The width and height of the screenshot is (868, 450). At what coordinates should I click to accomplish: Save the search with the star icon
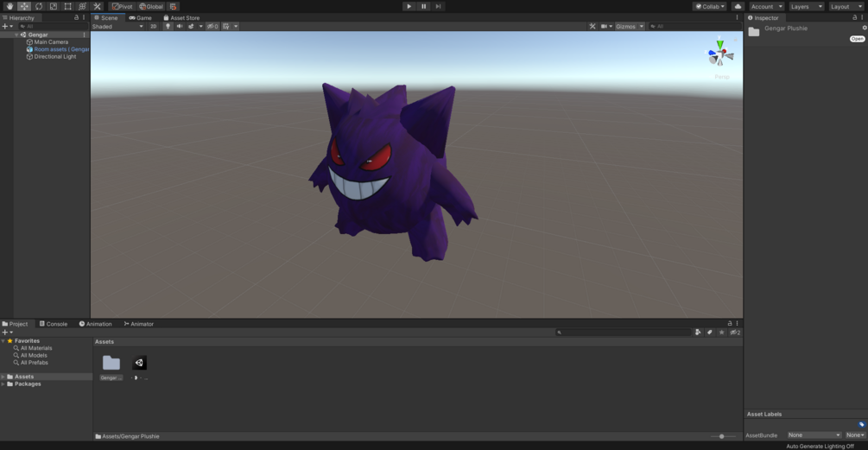(x=721, y=333)
